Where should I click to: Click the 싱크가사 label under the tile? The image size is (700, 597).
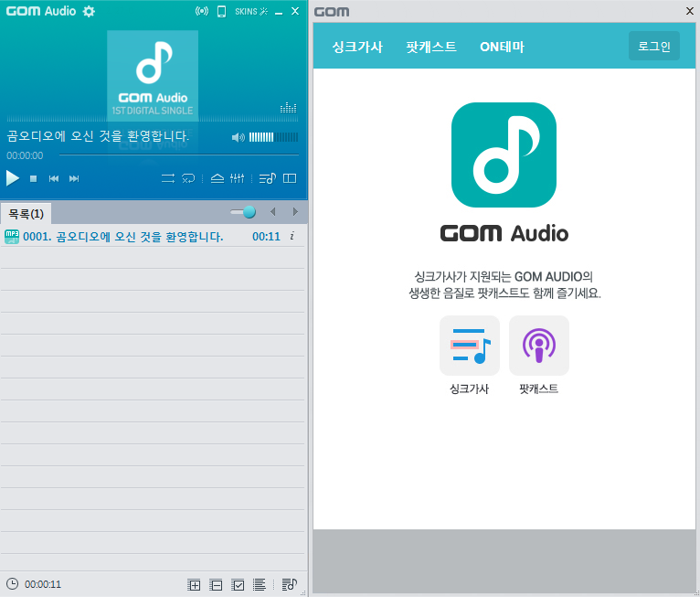[x=469, y=389]
